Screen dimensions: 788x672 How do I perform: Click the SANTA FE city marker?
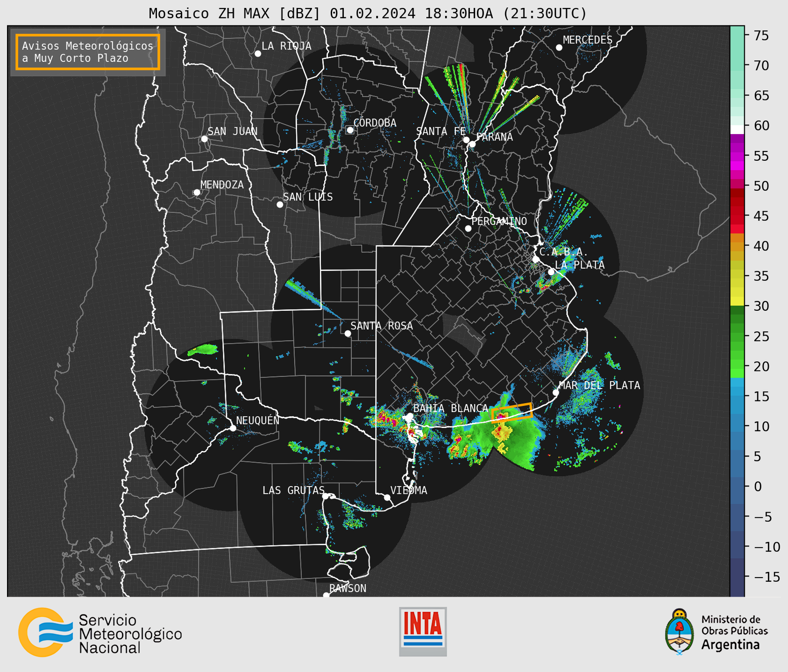(x=466, y=140)
